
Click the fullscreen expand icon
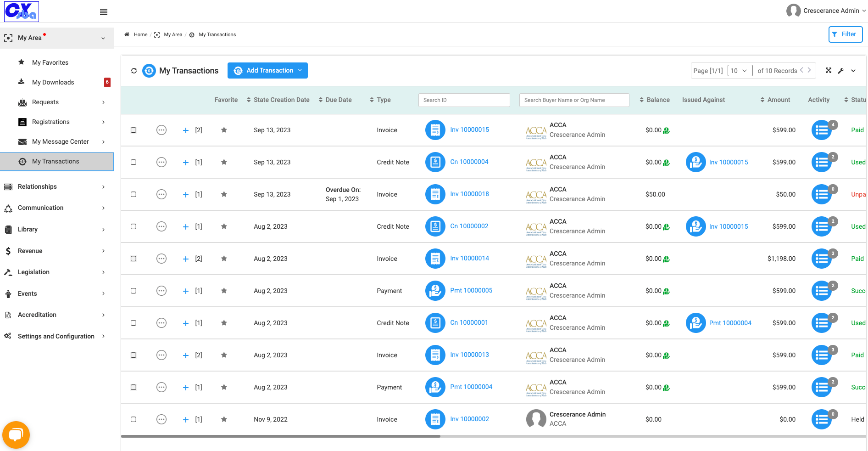[x=829, y=70]
